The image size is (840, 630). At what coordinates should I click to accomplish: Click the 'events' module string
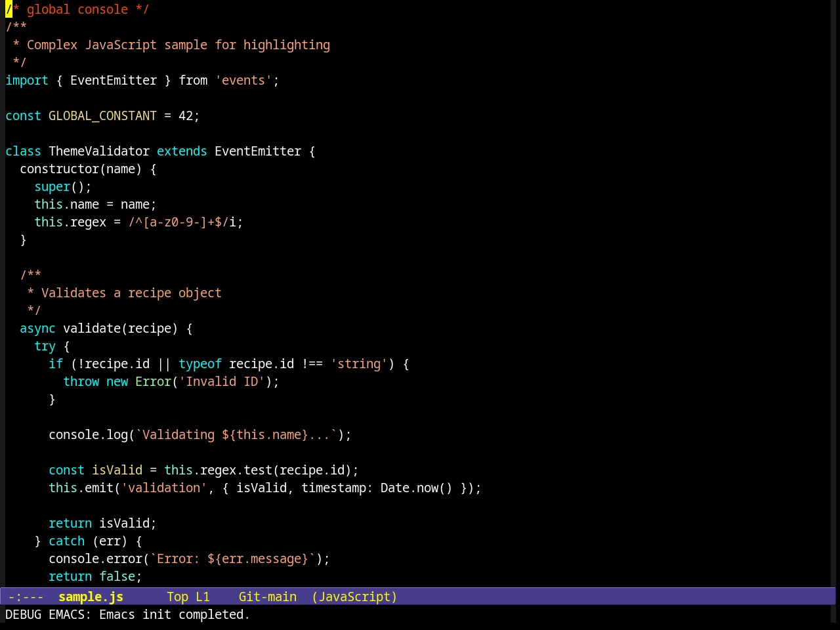coord(243,80)
